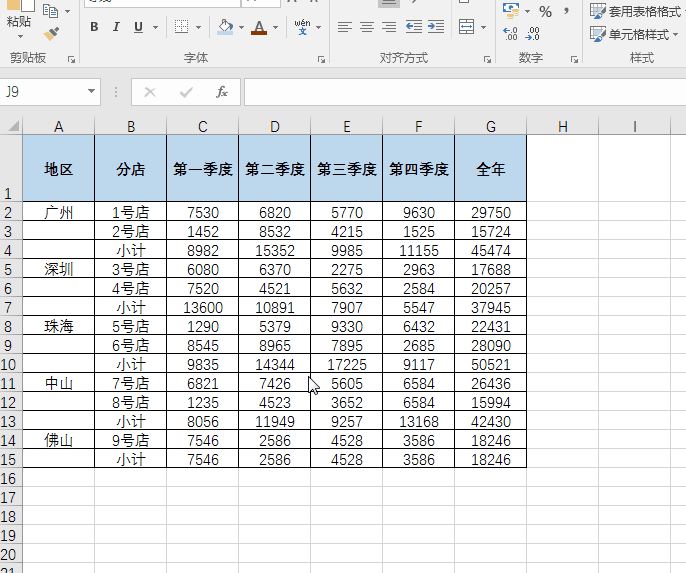The height and width of the screenshot is (573, 686).
Task: Open 字体 group dialog launcher
Action: coord(322,59)
